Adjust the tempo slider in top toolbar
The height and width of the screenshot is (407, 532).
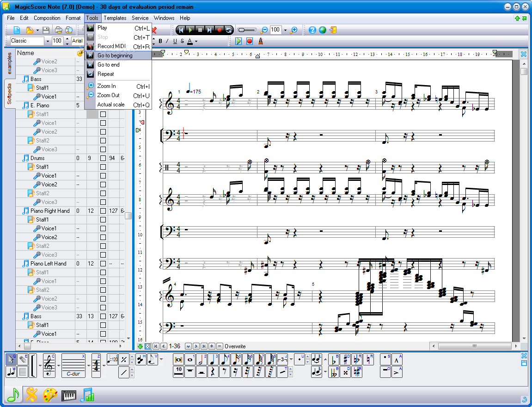(x=247, y=30)
